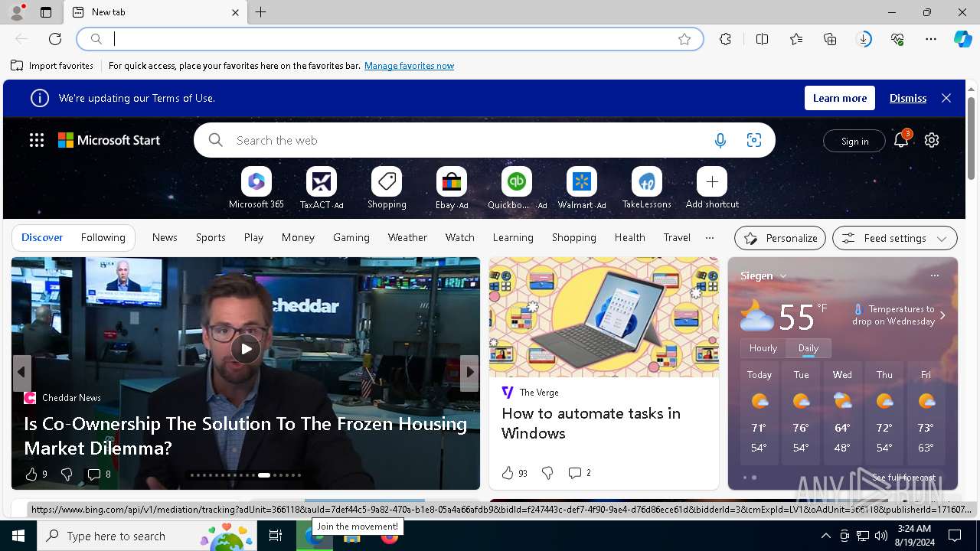Go to next carousel story arrow
980x551 pixels.
coord(469,373)
